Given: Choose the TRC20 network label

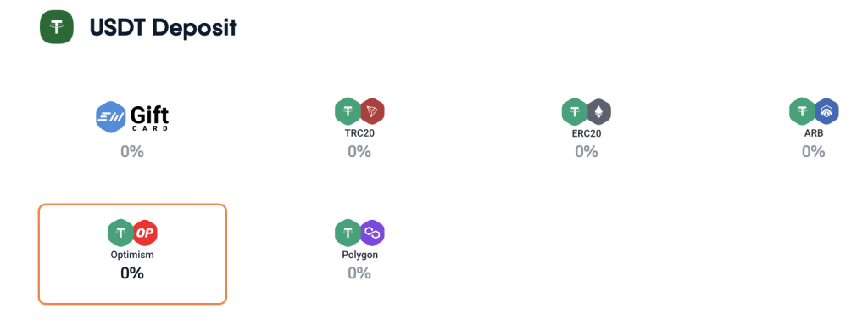Looking at the screenshot, I should (359, 133).
